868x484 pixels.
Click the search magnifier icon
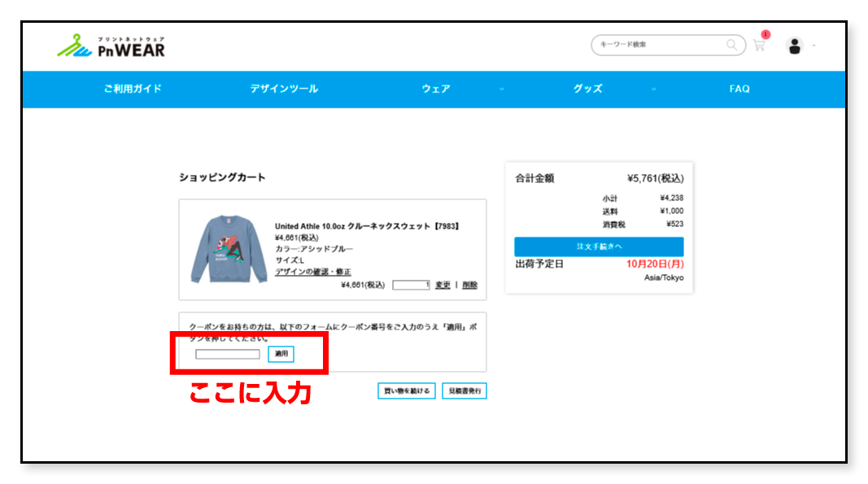click(x=733, y=46)
